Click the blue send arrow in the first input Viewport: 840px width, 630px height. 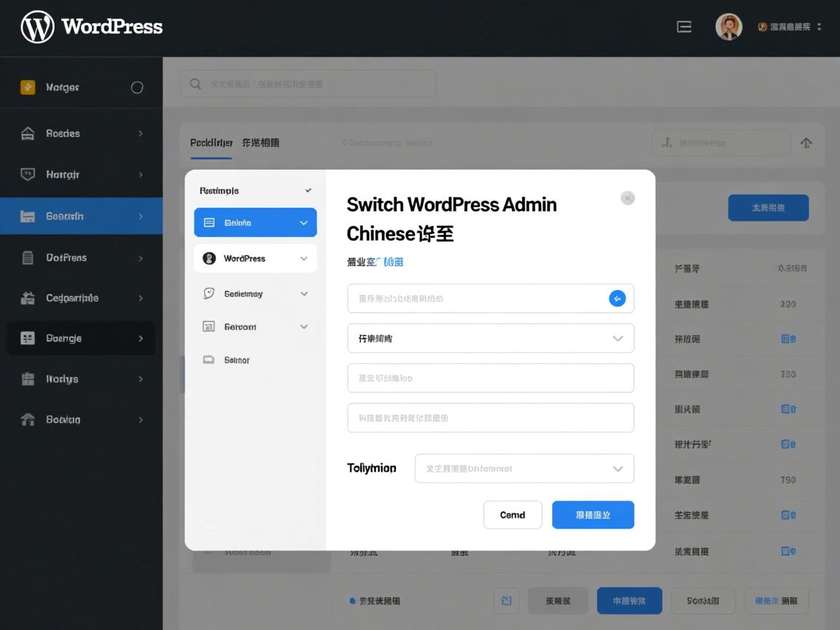pyautogui.click(x=617, y=298)
